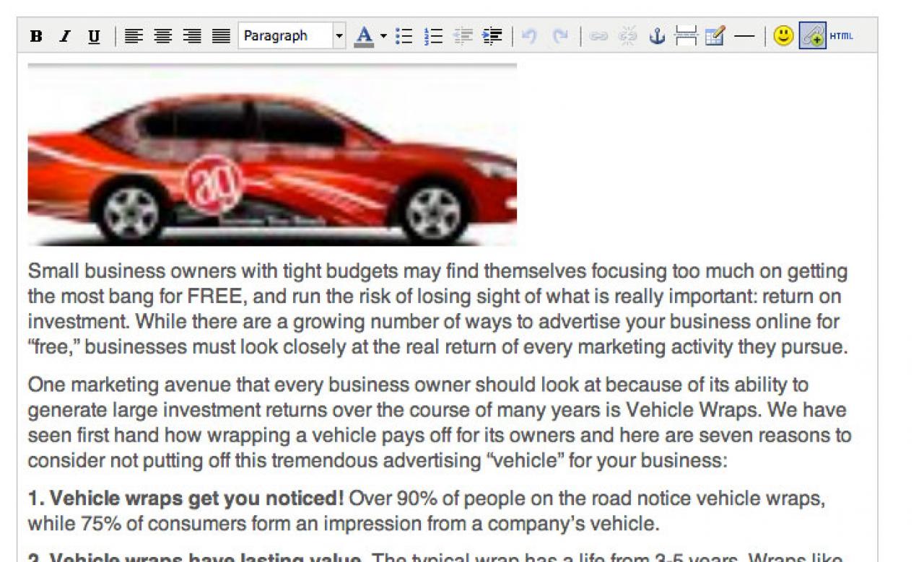This screenshot has height=562, width=924.
Task: Insert a numbered list
Action: point(434,35)
